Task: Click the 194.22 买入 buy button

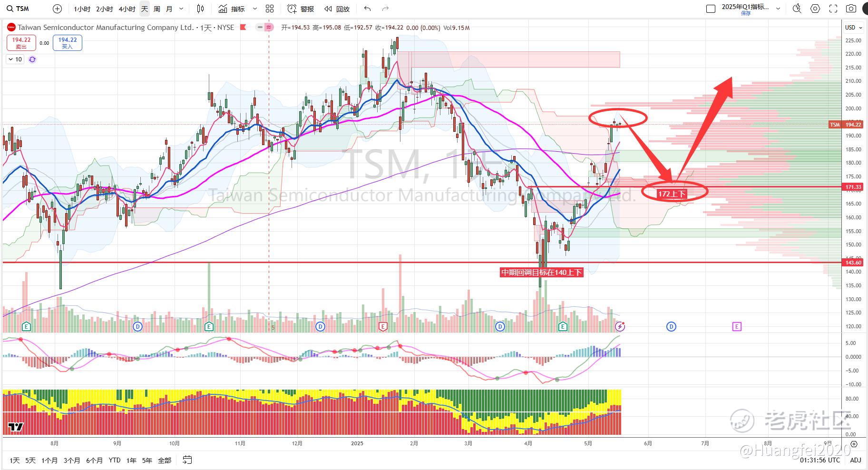Action: (x=68, y=43)
